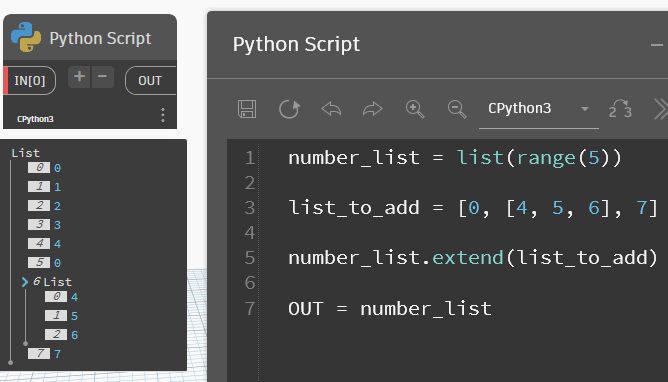Screen dimensions: 668x382
Task: Click the save icon in editor toolbar
Action: (247, 109)
